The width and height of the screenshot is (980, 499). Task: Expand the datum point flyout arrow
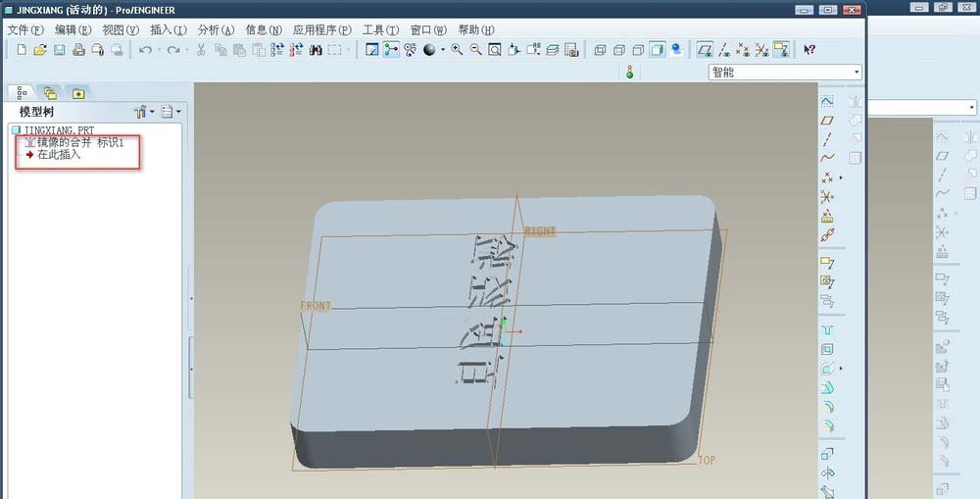[841, 177]
